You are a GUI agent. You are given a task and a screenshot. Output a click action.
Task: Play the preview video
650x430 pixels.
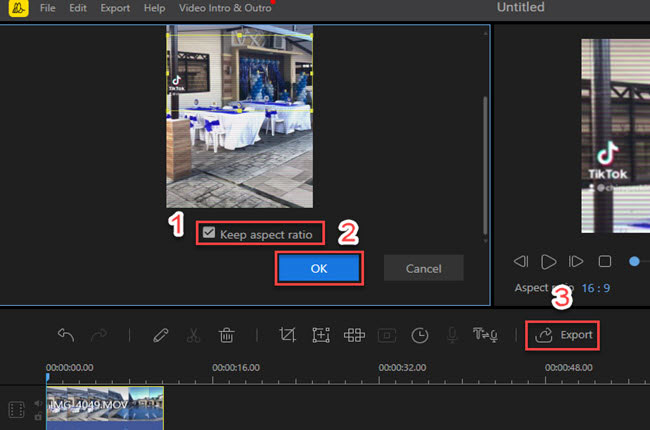click(548, 262)
